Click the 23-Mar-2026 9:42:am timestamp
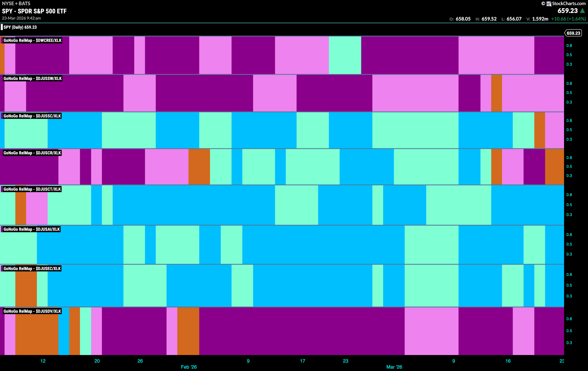The image size is (588, 371). coord(22,18)
